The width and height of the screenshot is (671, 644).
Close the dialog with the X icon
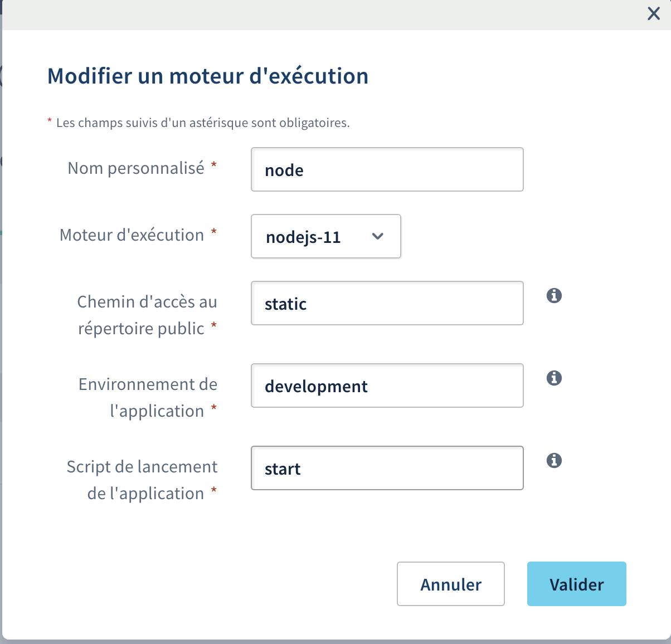[654, 14]
